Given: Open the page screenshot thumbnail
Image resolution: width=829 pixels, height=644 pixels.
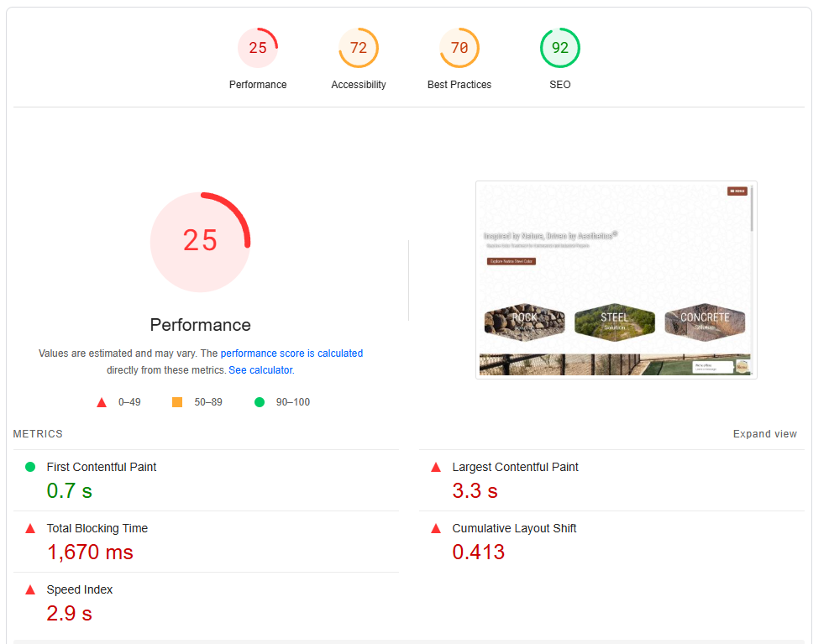Looking at the screenshot, I should (x=616, y=280).
